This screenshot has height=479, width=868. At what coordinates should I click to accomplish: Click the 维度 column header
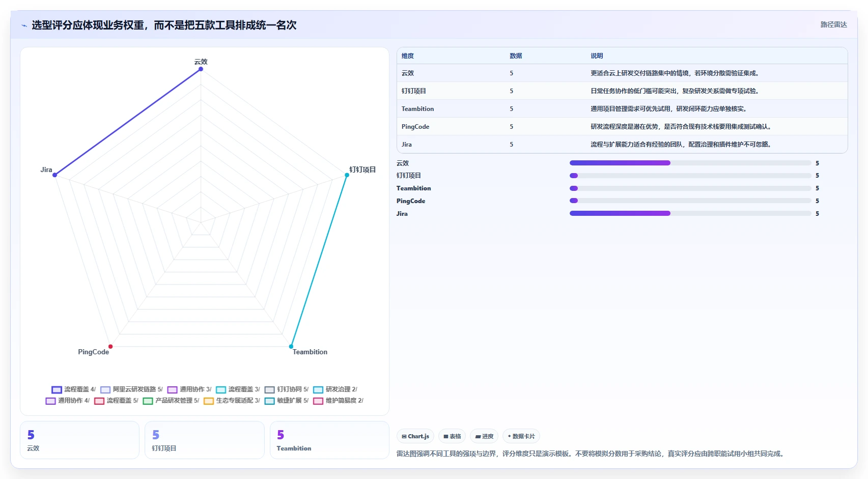pyautogui.click(x=408, y=56)
